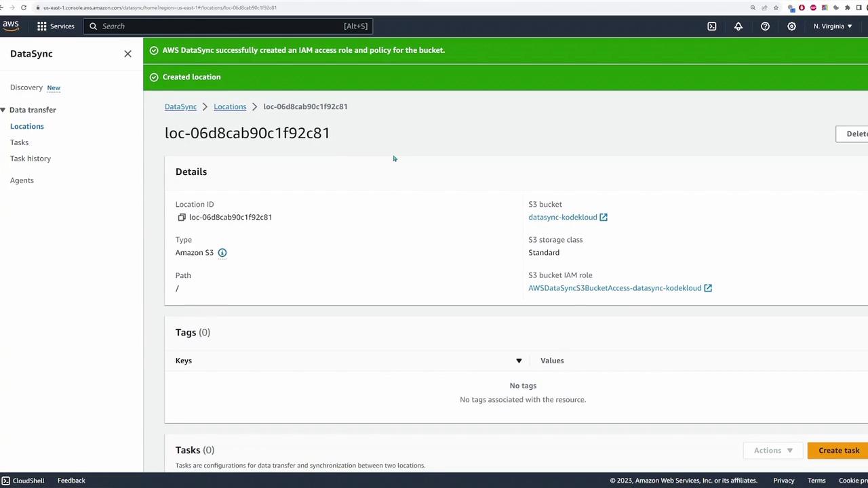Click the site lock icon in the address bar
The width and height of the screenshot is (868, 488).
pyautogui.click(x=37, y=7)
